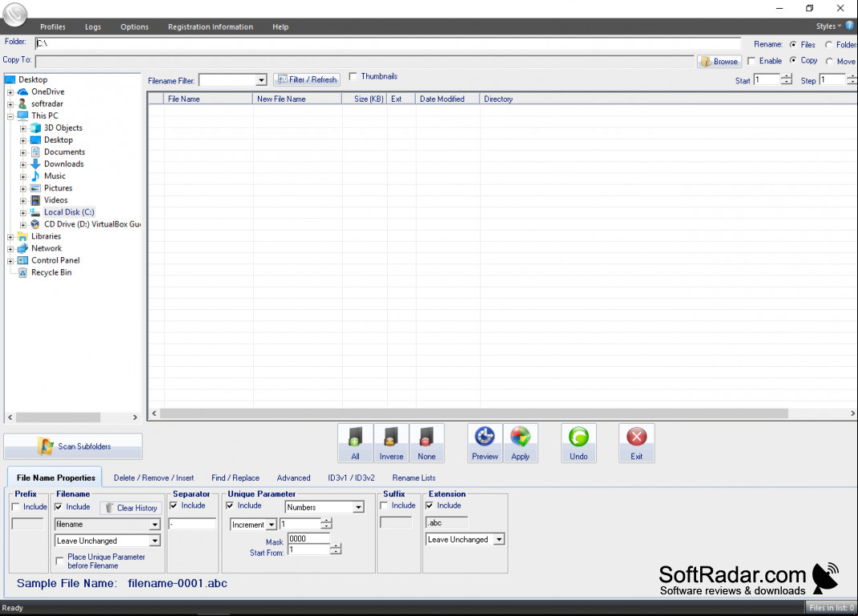Open the Options menu
Viewport: 858px width, 616px height.
135,26
